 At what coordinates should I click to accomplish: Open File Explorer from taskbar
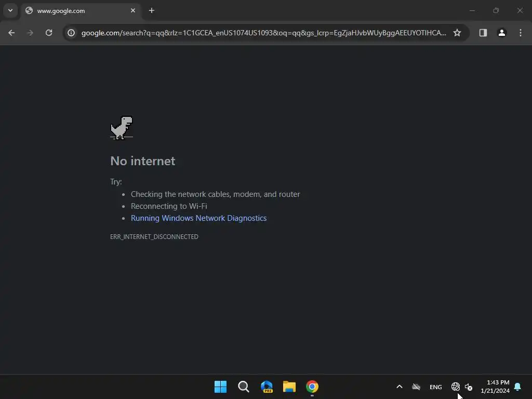tap(289, 387)
